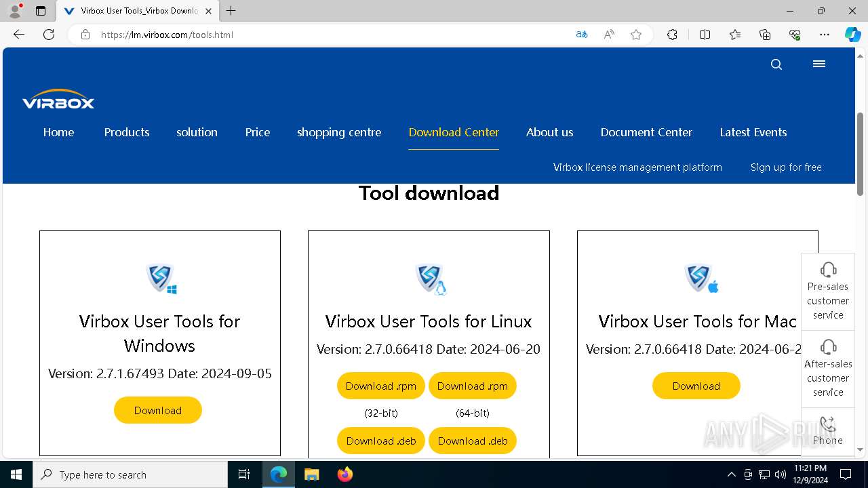Viewport: 868px width, 488px height.
Task: Open browser Extensions puzzle icon
Action: (672, 35)
